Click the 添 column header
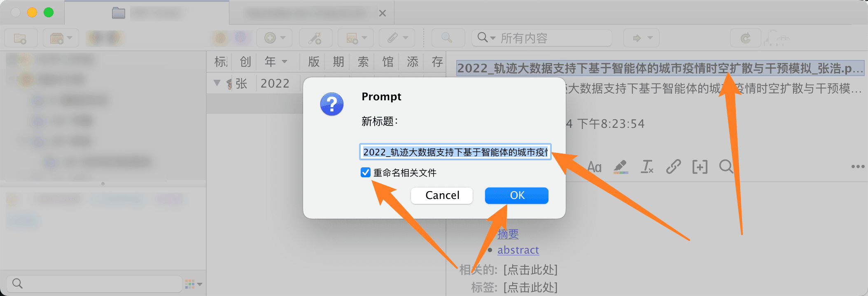The image size is (868, 296). (412, 62)
